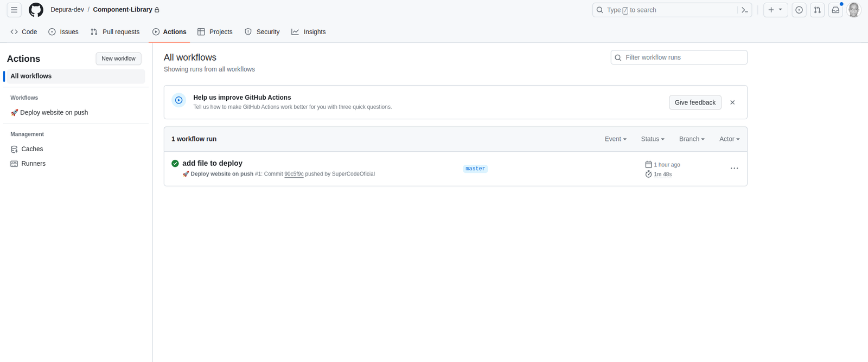Open pull requests icon in header
The height and width of the screenshot is (362, 868).
point(817,10)
